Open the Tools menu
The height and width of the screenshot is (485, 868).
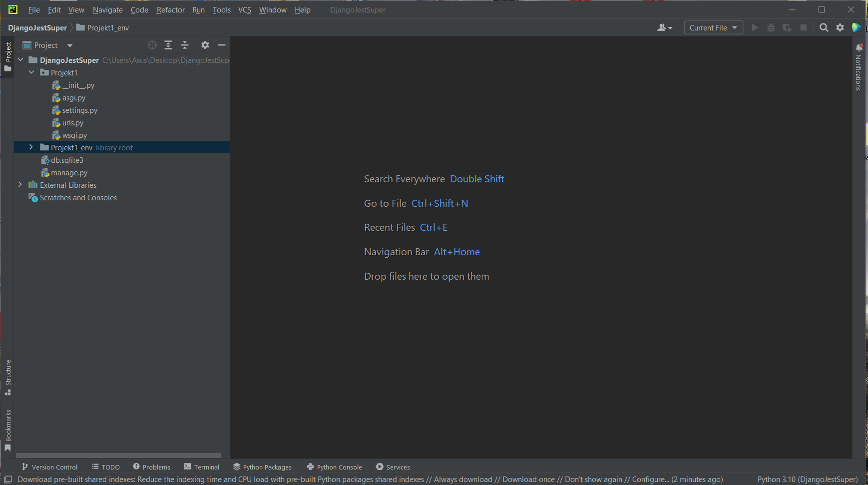[x=222, y=9]
